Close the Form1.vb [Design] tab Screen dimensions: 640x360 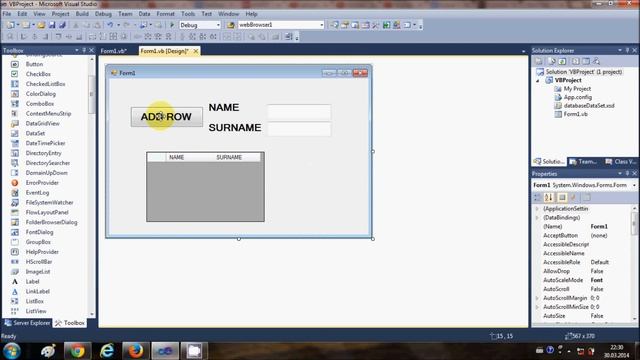[x=196, y=51]
